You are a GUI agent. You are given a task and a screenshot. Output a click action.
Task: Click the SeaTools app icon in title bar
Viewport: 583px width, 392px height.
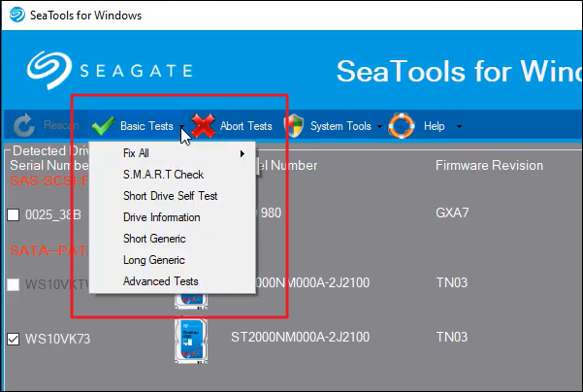[x=17, y=15]
